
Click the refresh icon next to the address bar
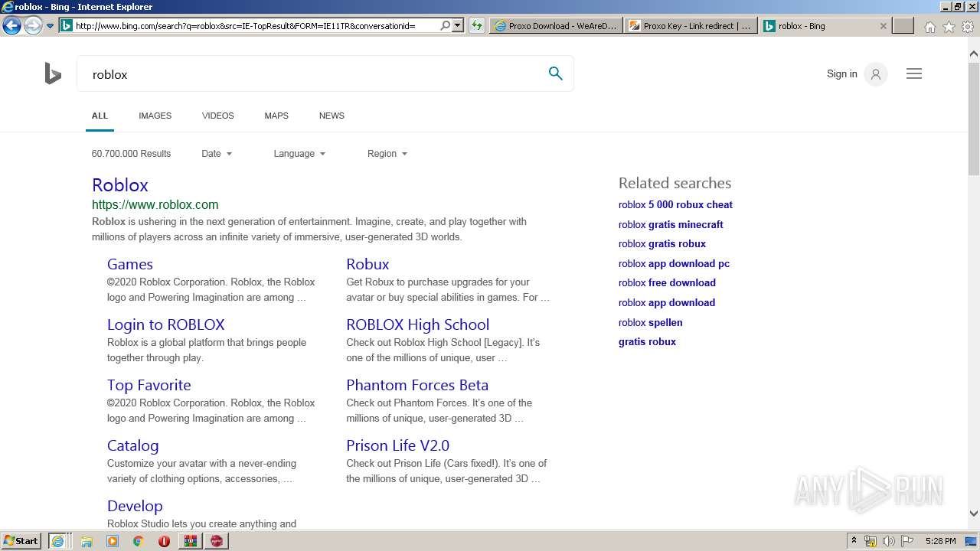tap(477, 25)
